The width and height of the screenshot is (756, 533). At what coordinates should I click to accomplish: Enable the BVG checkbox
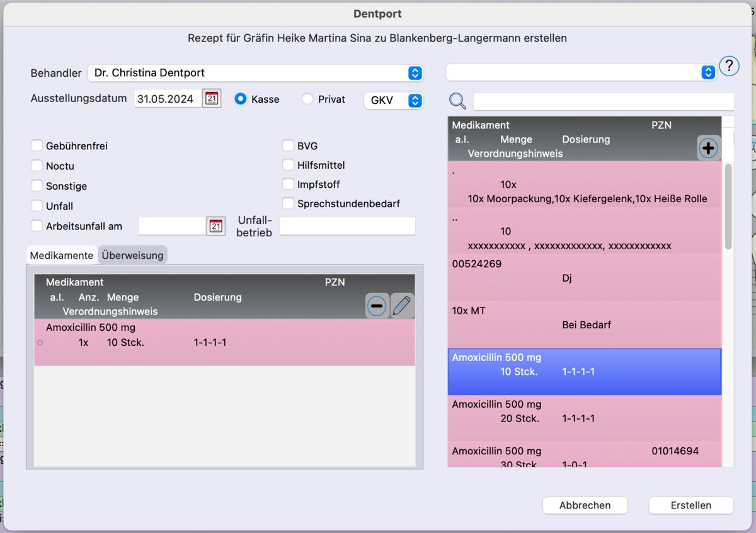(288, 146)
